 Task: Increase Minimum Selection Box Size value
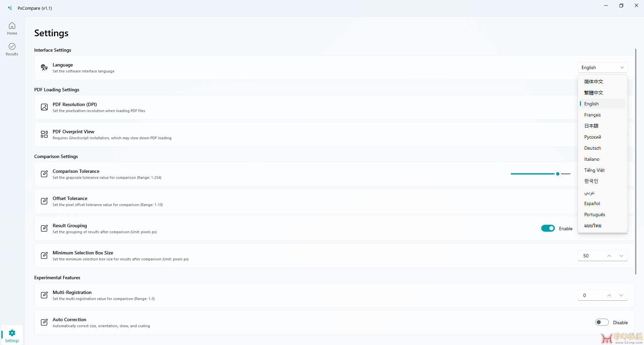609,256
